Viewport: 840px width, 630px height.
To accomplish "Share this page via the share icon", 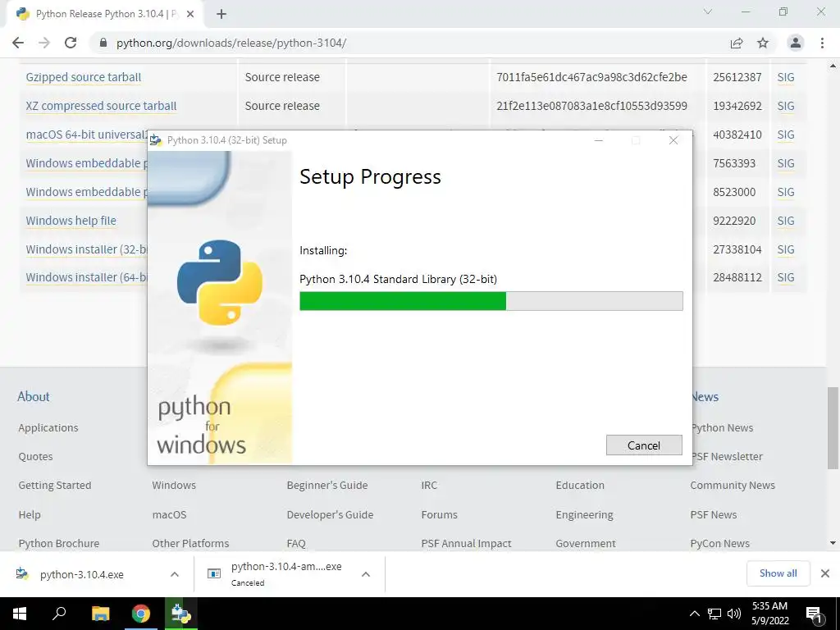I will click(737, 43).
